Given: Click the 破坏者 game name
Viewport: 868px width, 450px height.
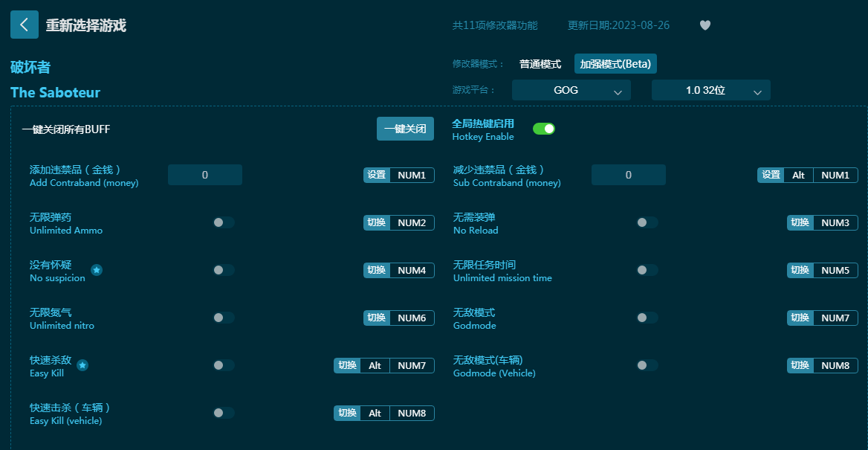Looking at the screenshot, I should click(30, 68).
